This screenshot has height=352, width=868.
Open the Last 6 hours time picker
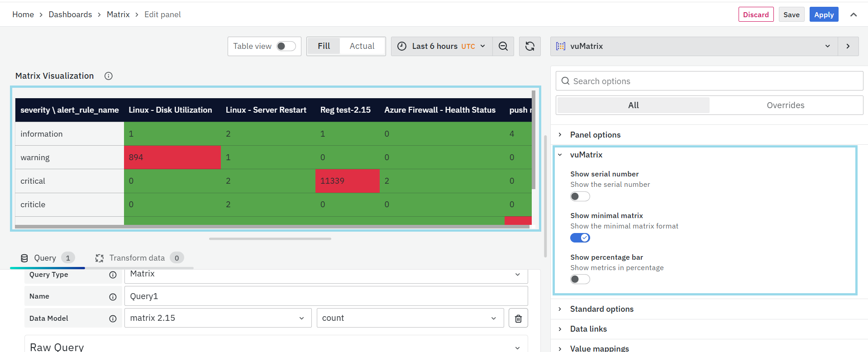[441, 46]
